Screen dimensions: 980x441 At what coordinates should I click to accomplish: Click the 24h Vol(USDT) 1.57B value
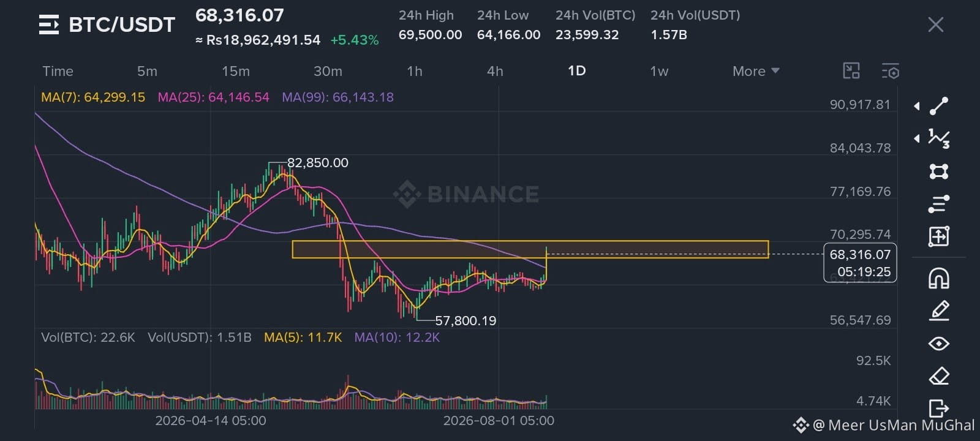[669, 35]
